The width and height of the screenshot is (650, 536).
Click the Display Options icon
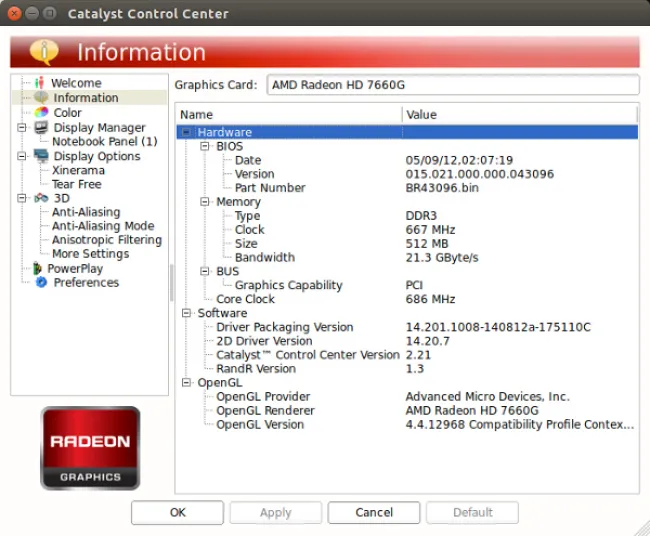point(41,156)
